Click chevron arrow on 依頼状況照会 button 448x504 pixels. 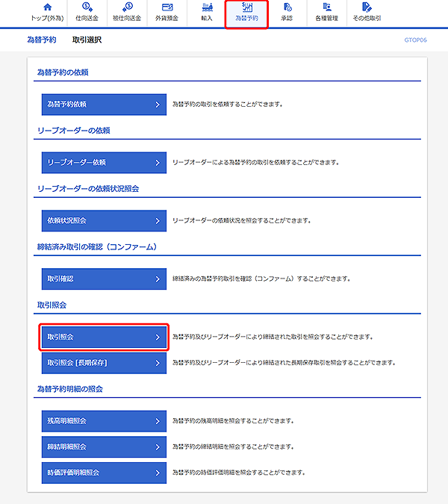coord(158,221)
